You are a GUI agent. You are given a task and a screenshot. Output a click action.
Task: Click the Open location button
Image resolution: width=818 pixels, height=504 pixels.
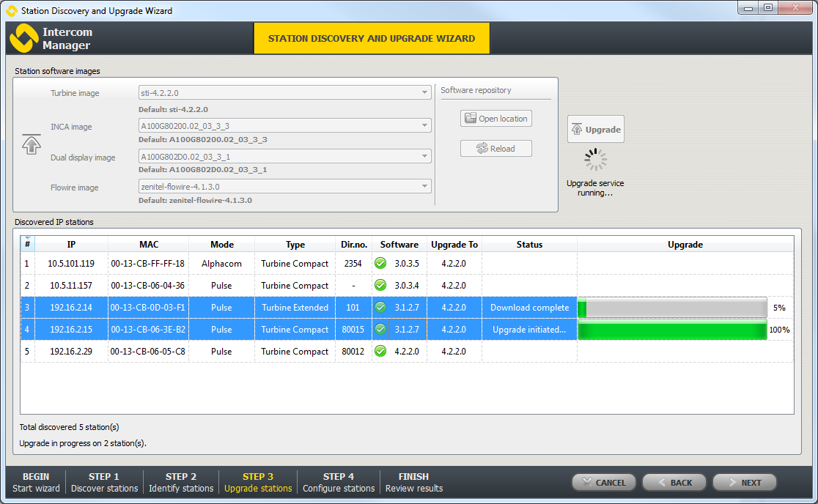pyautogui.click(x=495, y=119)
